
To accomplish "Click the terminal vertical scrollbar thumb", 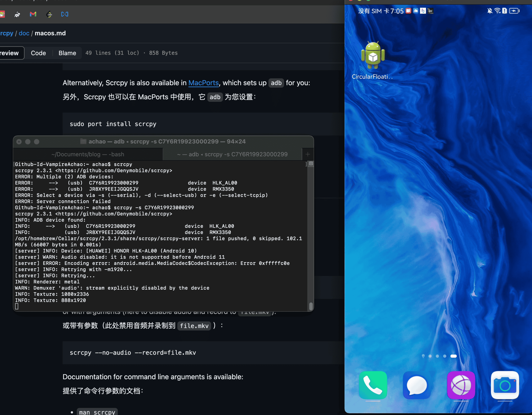I will pos(311,306).
